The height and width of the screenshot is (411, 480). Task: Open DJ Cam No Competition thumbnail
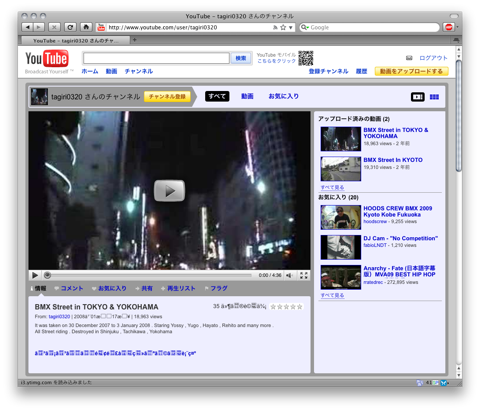(341, 247)
